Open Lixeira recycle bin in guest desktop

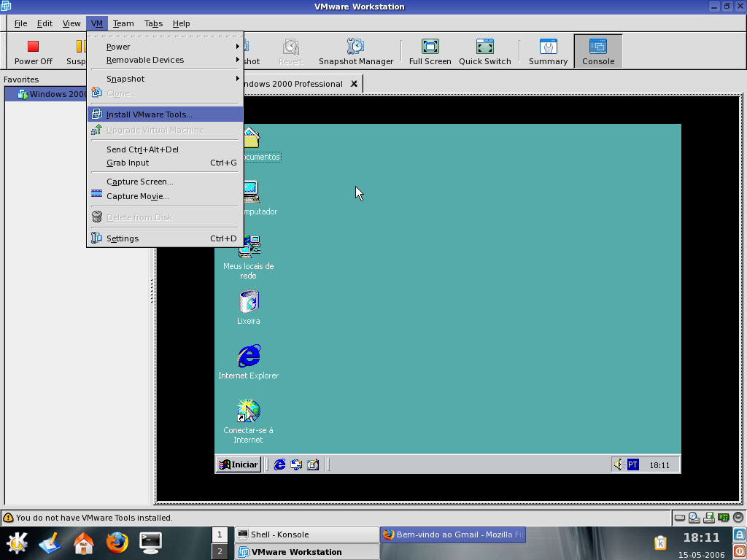click(x=248, y=308)
